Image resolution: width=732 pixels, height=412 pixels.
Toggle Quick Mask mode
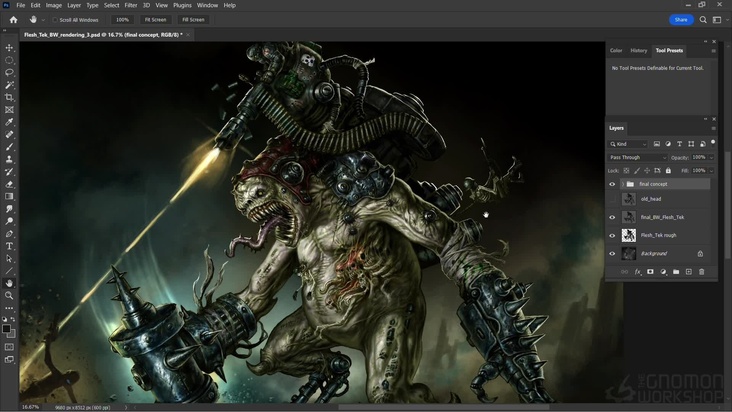(x=9, y=347)
